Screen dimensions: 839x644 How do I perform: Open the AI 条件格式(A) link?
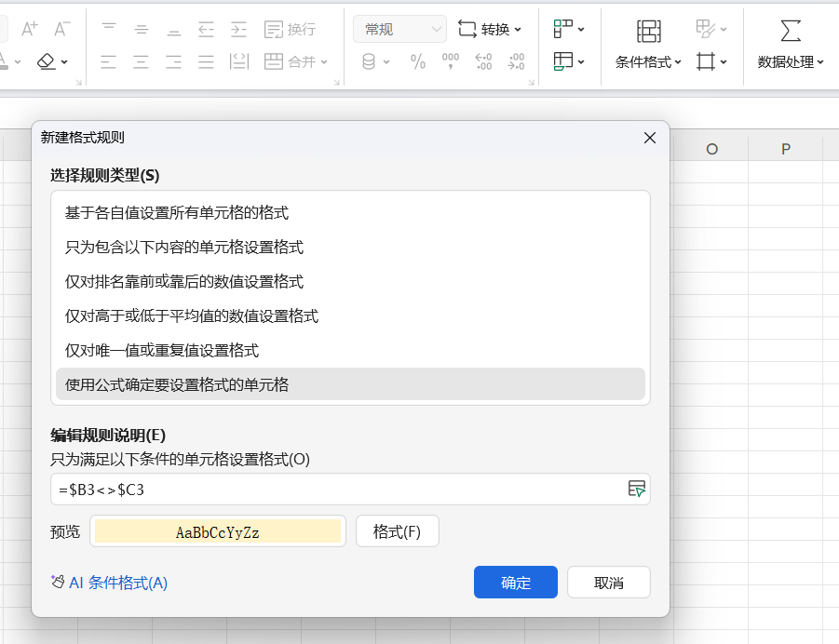click(110, 583)
